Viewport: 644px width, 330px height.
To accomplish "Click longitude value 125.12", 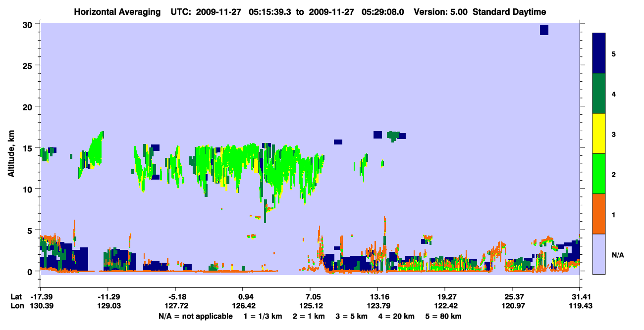I will click(x=310, y=306).
